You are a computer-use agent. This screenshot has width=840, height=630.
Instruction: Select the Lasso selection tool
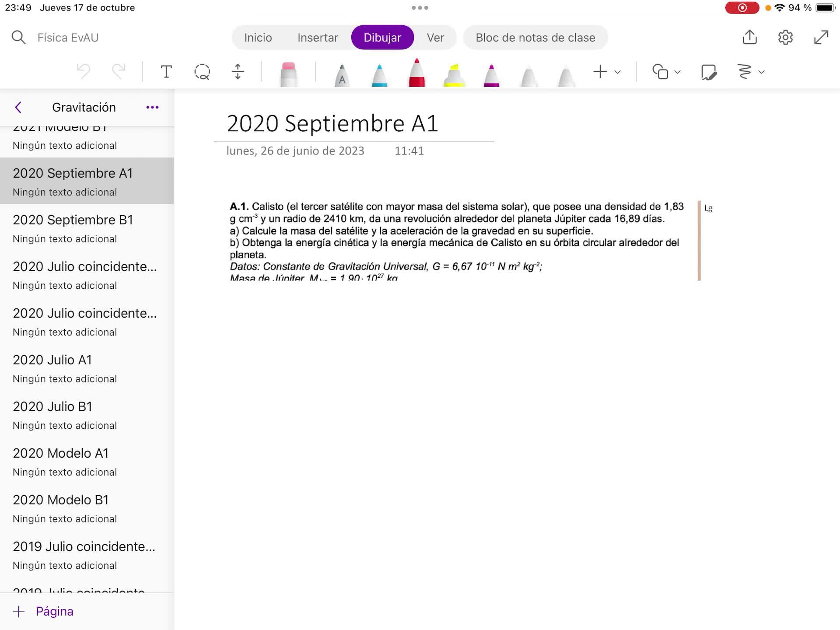click(x=202, y=72)
